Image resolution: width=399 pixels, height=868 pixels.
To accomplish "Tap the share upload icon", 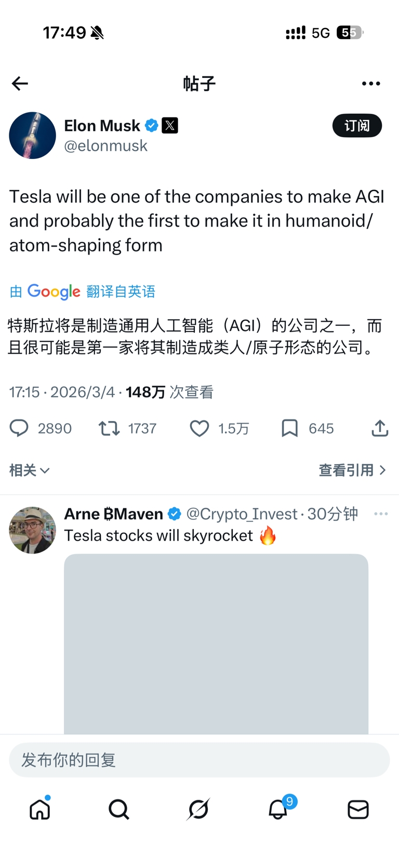I will [x=380, y=428].
